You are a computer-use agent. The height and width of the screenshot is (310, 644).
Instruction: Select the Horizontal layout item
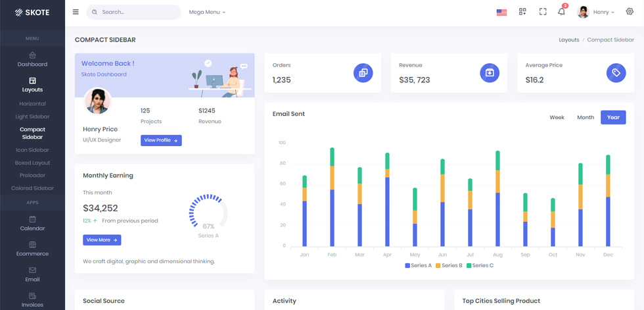[x=32, y=104]
